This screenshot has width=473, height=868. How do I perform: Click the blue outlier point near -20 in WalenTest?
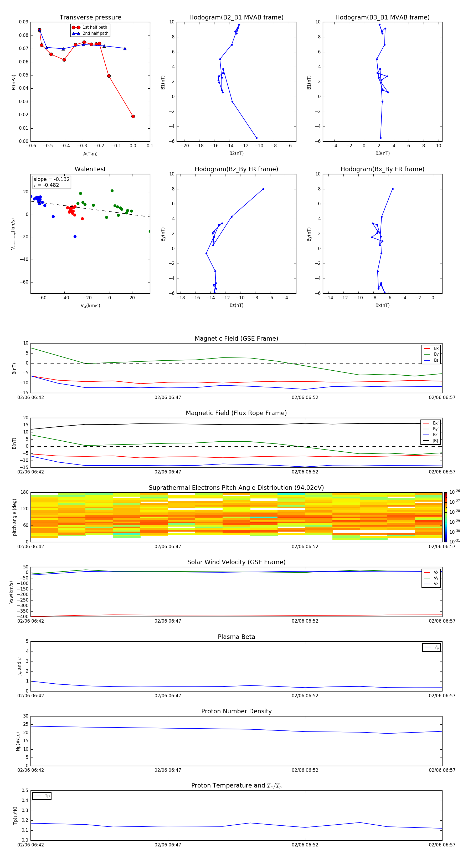(x=75, y=236)
